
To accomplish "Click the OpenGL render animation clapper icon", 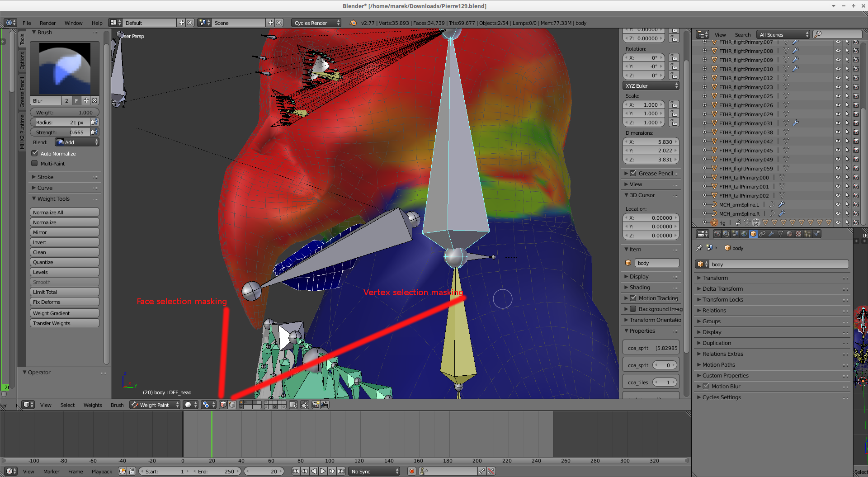I will [x=325, y=405].
